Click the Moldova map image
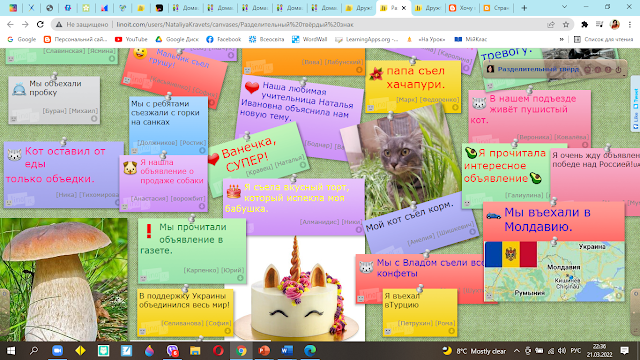The image size is (640, 360). click(554, 271)
